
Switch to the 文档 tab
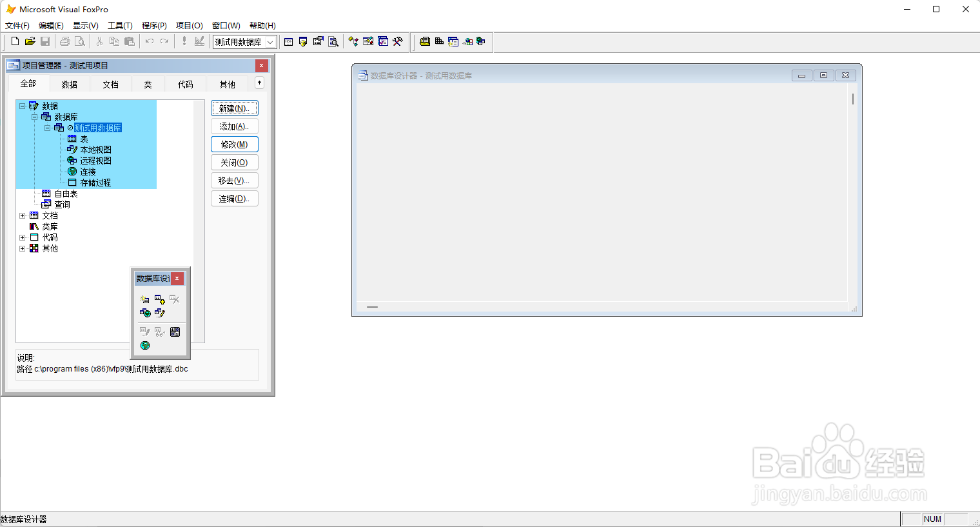111,85
